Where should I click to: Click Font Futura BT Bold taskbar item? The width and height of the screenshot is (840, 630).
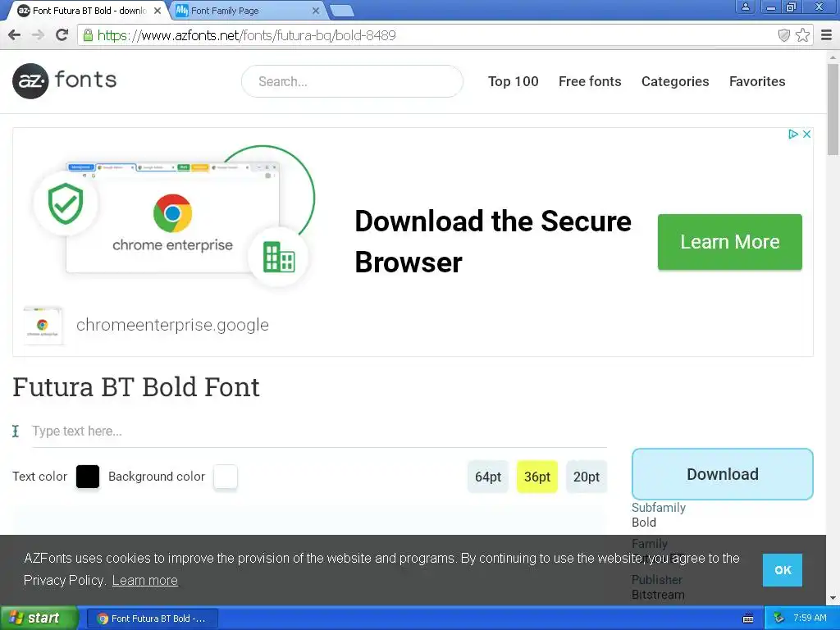coord(152,619)
